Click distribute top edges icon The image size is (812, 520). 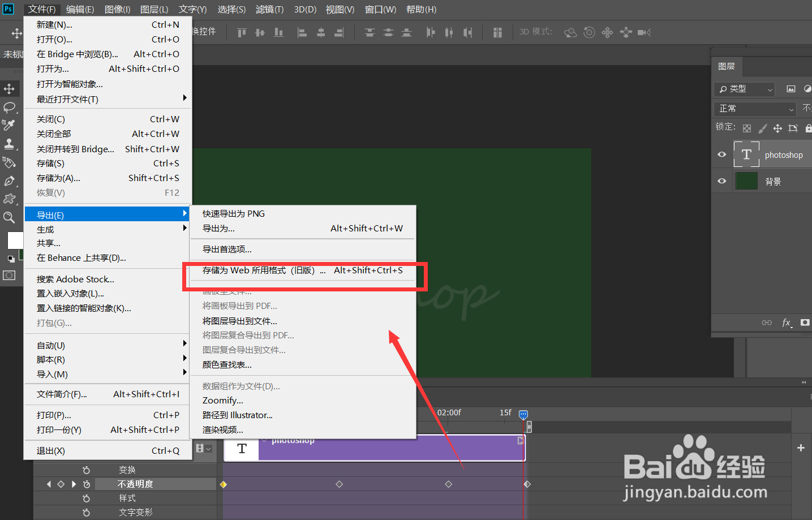pos(370,33)
